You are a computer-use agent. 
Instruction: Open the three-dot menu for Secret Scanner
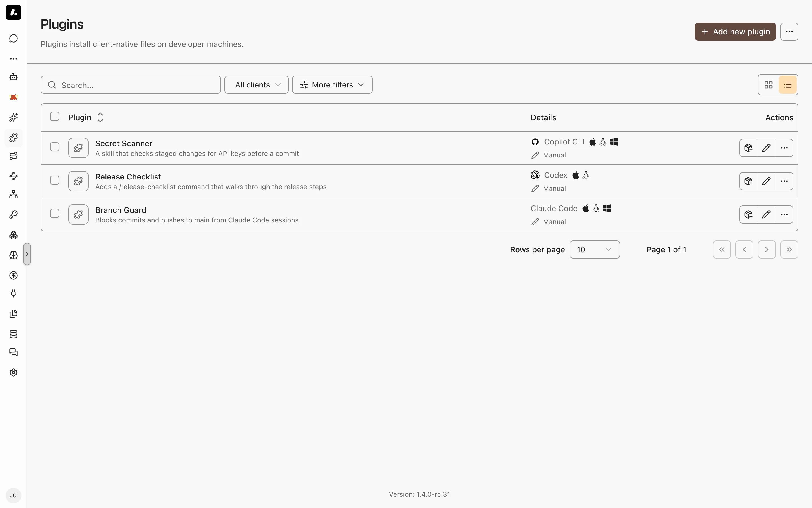pyautogui.click(x=784, y=148)
